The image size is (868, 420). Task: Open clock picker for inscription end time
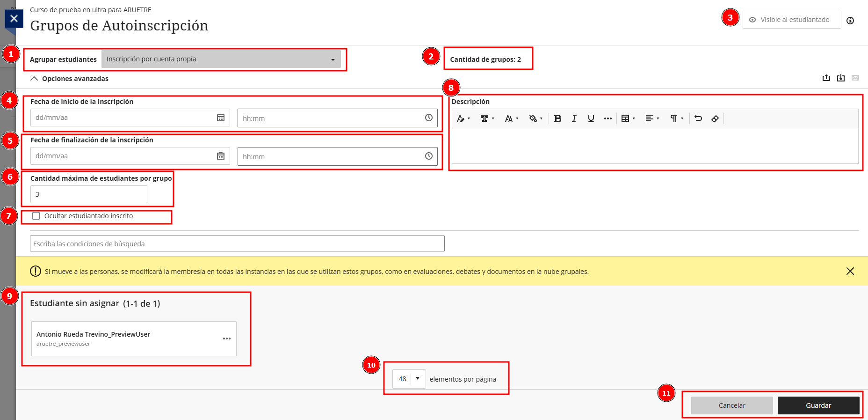click(428, 156)
